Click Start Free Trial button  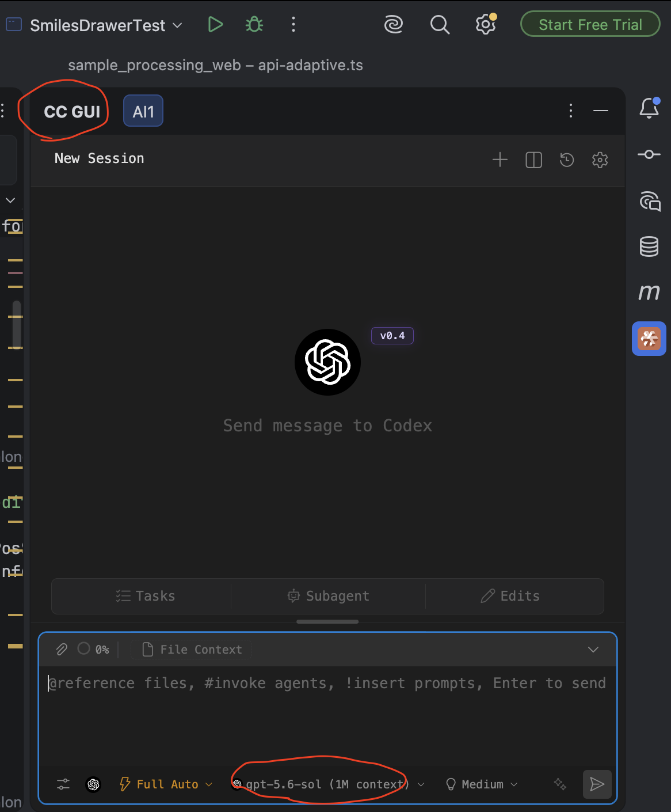coord(590,24)
